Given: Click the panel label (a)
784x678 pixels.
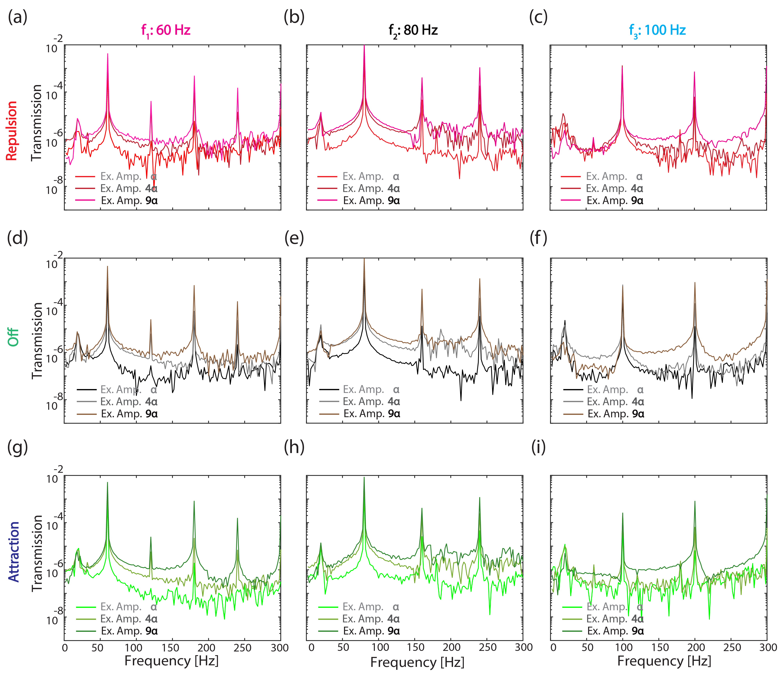Looking at the screenshot, I should point(17,17).
